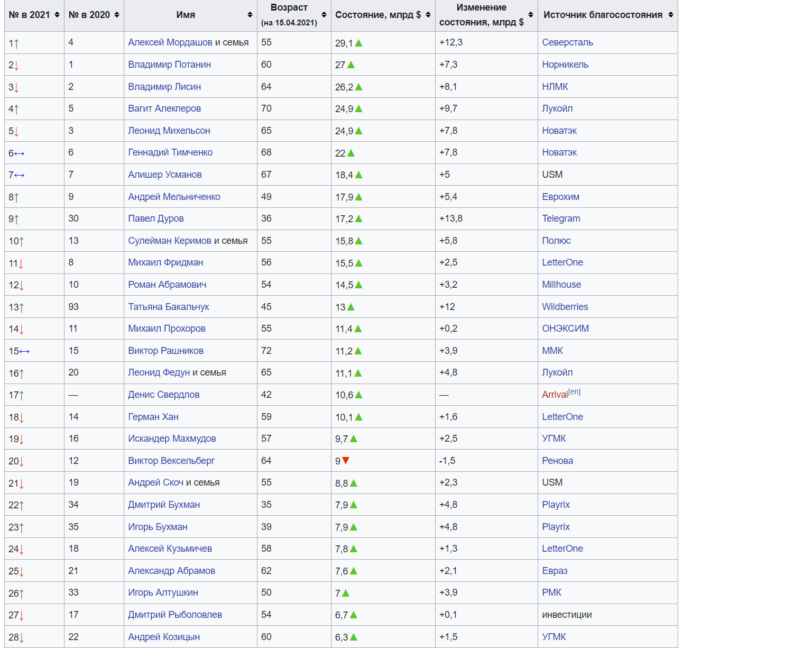Open Герман Хан link

[153, 417]
